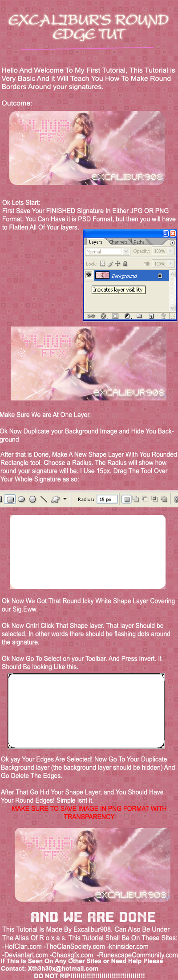Click the -HofClan.com text

pos(22,946)
